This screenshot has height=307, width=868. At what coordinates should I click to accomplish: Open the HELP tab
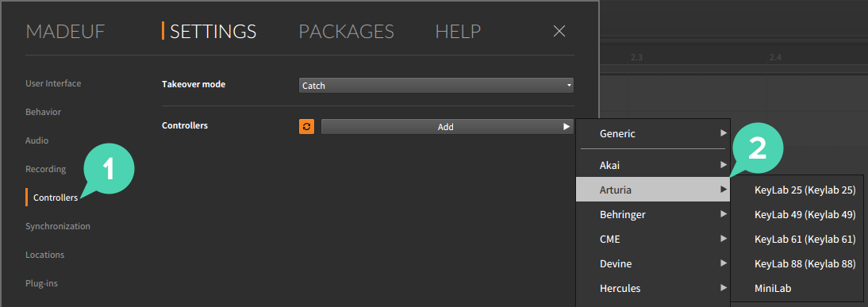click(x=458, y=32)
